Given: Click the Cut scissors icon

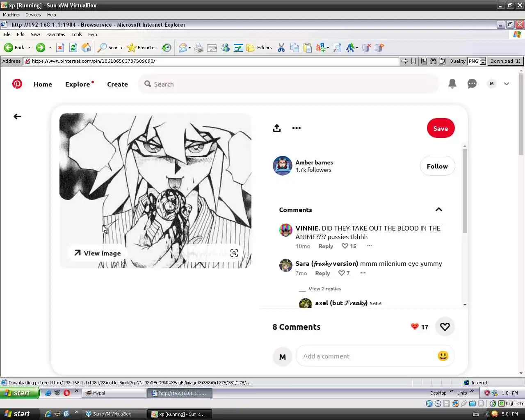Looking at the screenshot, I should pos(281,48).
